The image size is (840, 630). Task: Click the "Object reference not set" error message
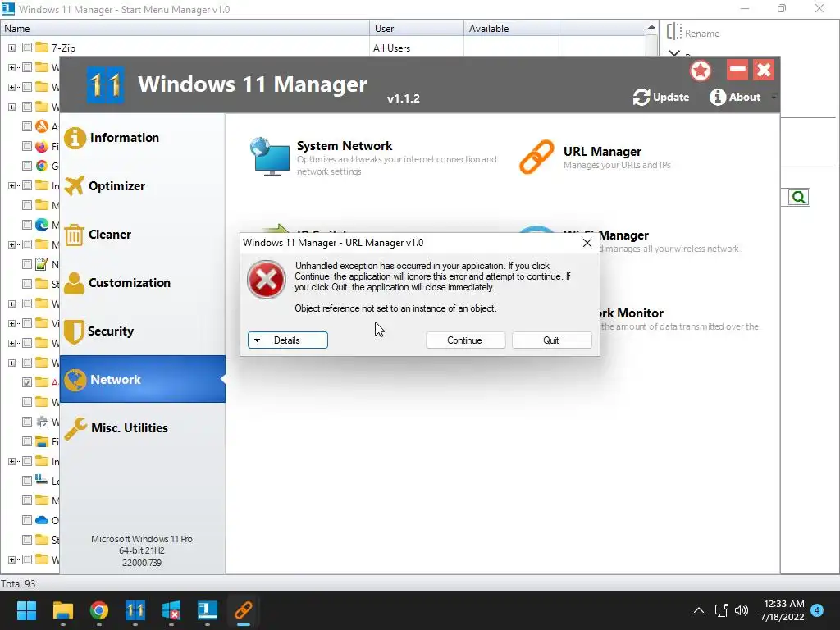(395, 308)
